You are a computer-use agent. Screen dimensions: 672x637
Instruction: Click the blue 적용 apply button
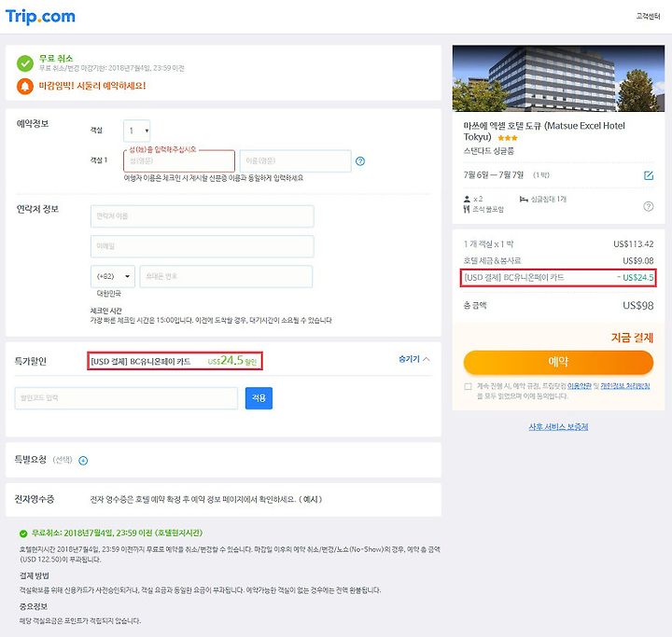pos(259,398)
